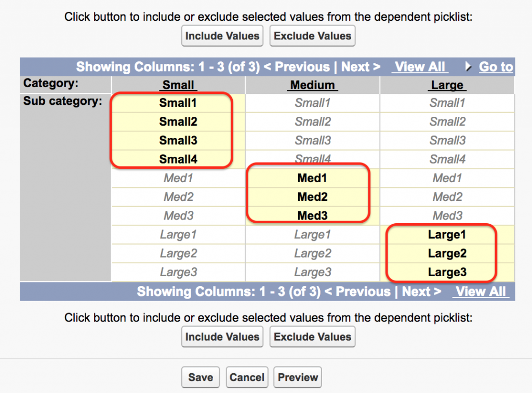Screen dimensions: 532x393
Task: Select Large1 in the Large column
Action: [447, 234]
